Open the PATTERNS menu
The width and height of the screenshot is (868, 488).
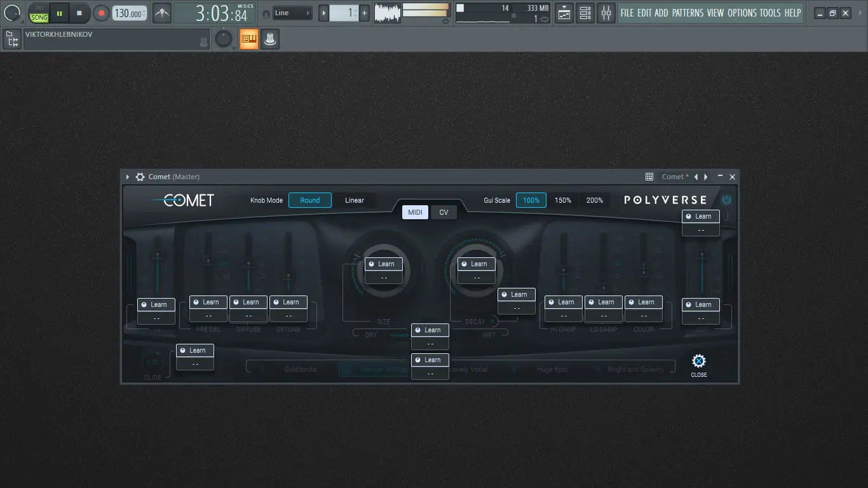click(x=688, y=13)
